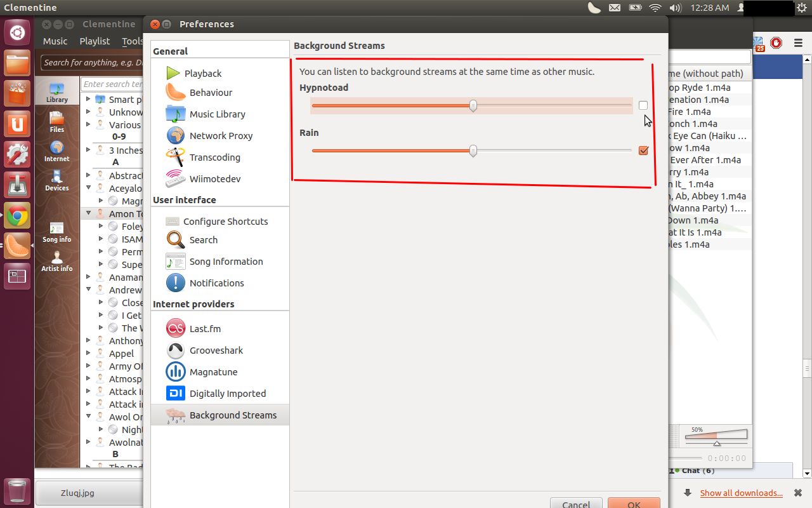Collapse the Awol One tree item
Image resolution: width=812 pixels, height=508 pixels.
pos(88,417)
